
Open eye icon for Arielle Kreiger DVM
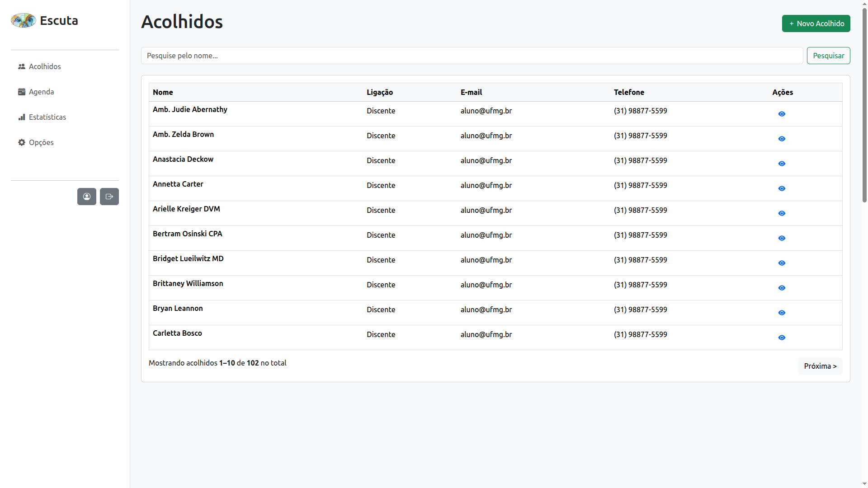coord(782,213)
